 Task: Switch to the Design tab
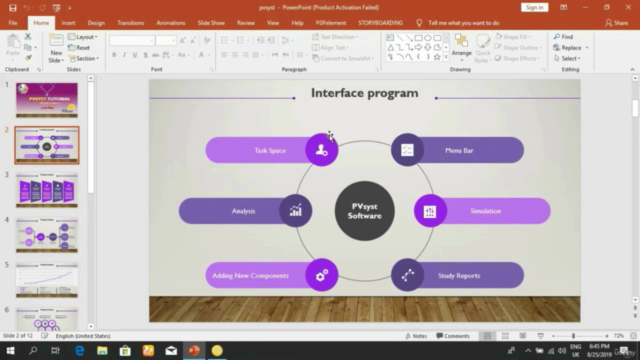(x=96, y=23)
